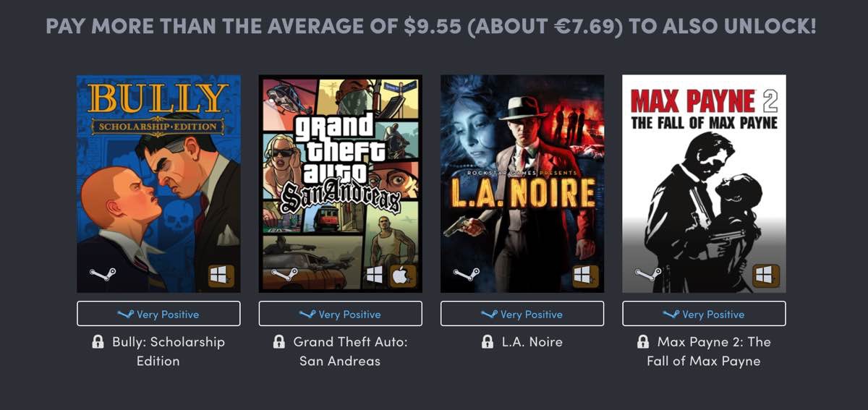The width and height of the screenshot is (868, 410).
Task: Click Windows icon on San Andreas cover
Action: pyautogui.click(x=374, y=276)
